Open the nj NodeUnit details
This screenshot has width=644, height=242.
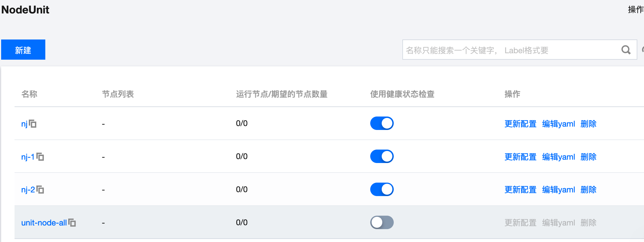[x=24, y=124]
